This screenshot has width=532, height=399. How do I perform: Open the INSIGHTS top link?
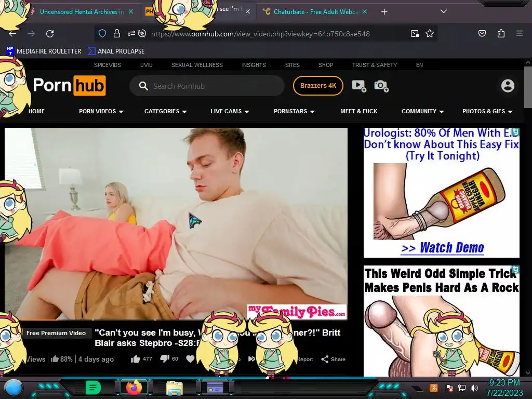(x=254, y=65)
